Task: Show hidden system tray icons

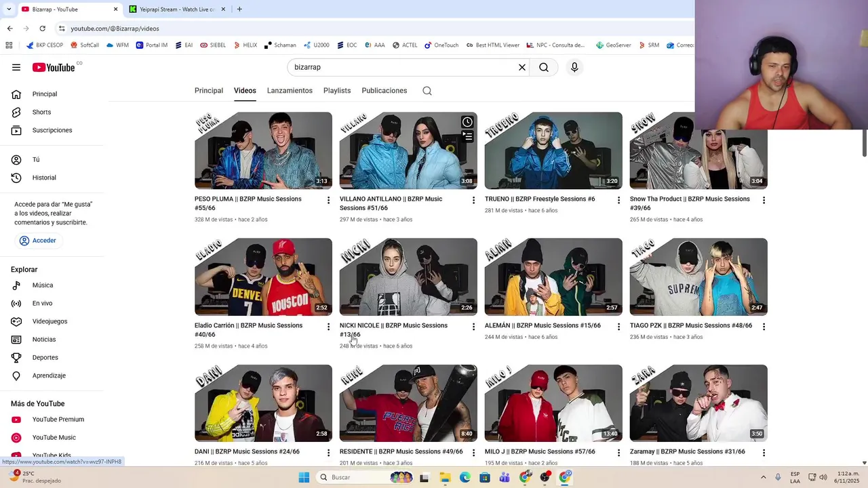Action: click(x=763, y=477)
